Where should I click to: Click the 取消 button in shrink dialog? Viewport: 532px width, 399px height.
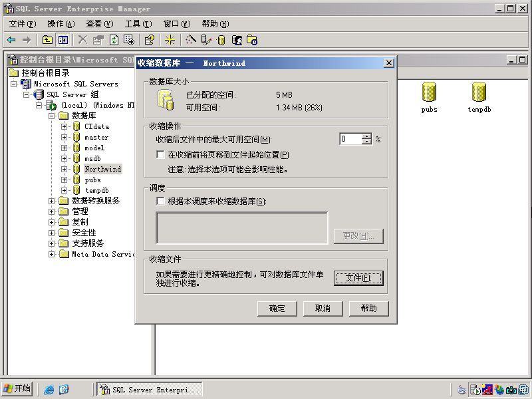coord(323,309)
